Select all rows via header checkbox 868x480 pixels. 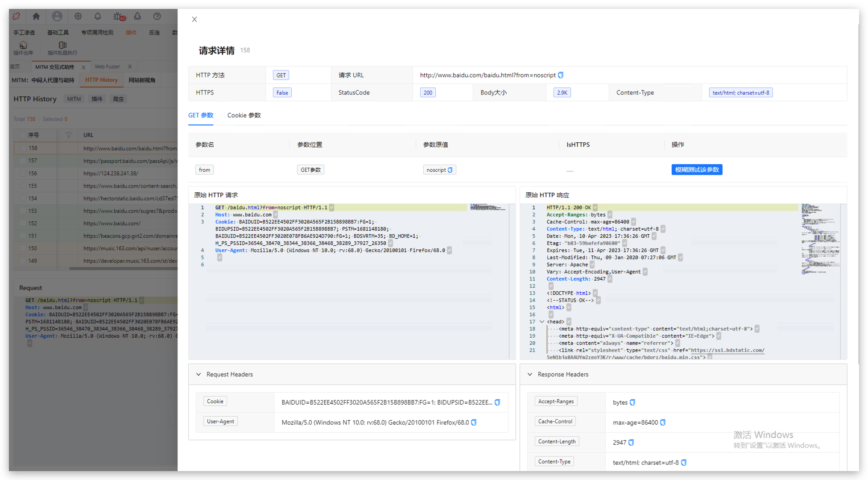tap(23, 135)
